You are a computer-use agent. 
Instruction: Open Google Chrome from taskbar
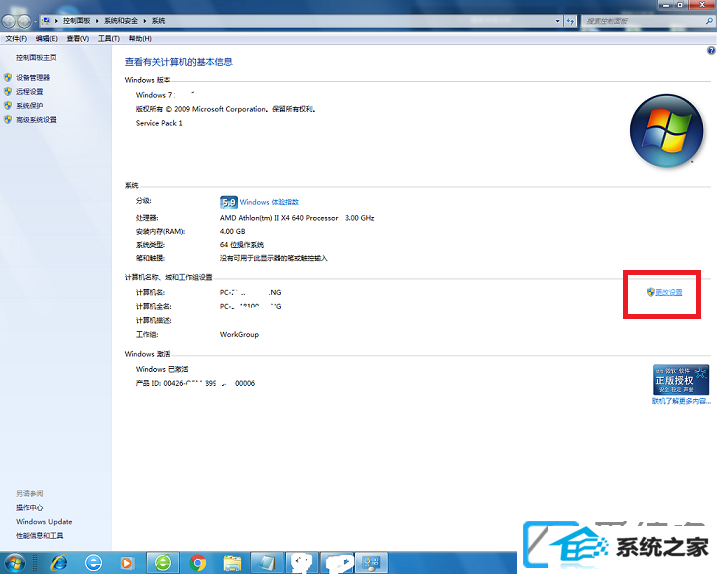tap(198, 563)
